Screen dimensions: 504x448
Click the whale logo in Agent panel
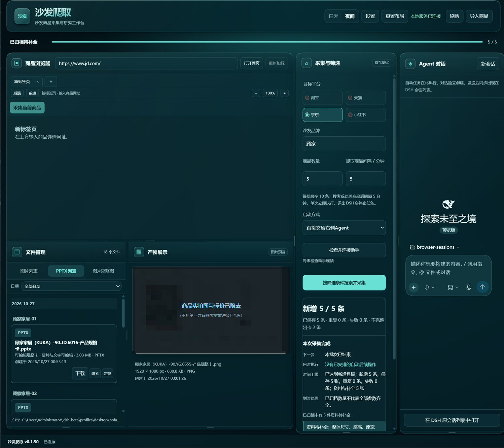(448, 204)
